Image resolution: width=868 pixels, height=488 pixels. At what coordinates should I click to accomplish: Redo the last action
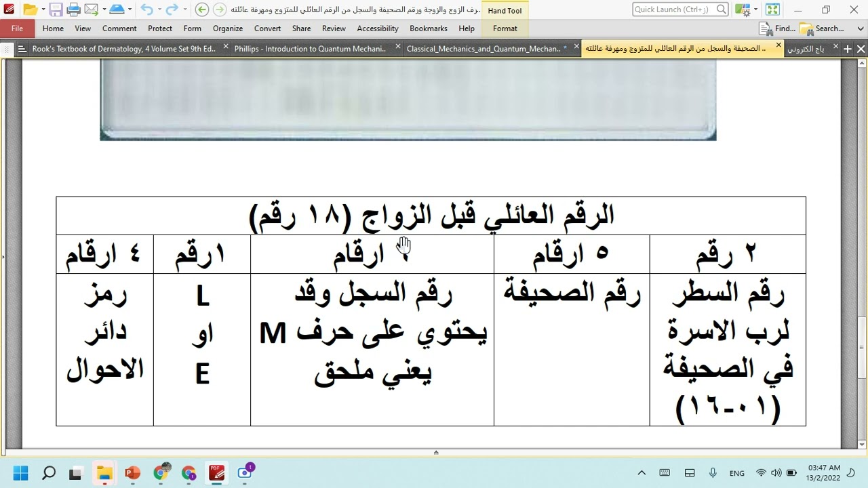pyautogui.click(x=172, y=9)
